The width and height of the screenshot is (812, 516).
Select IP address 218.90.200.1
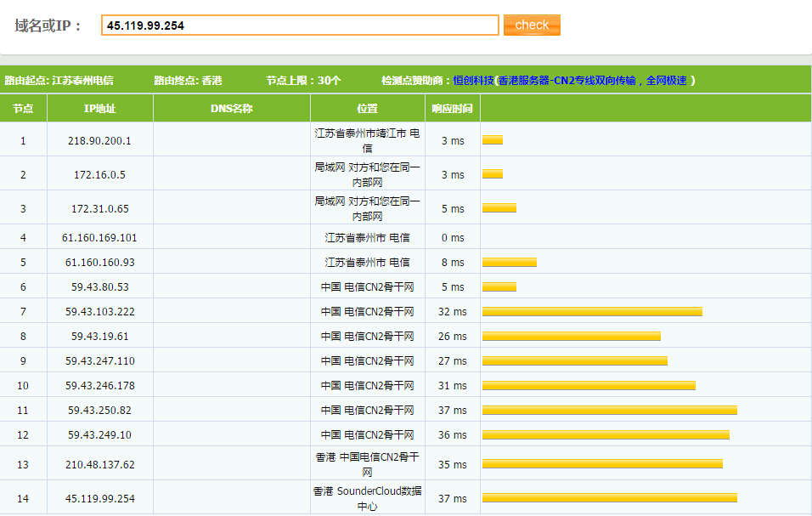[99, 140]
